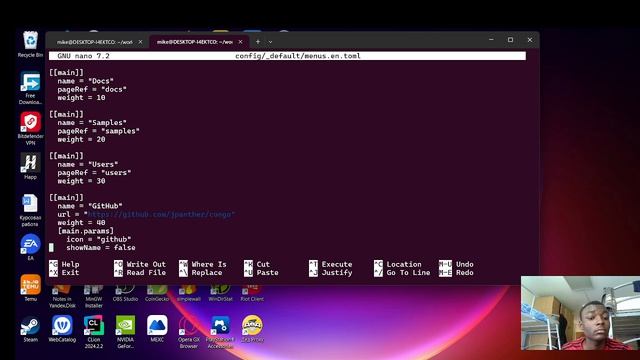Open the Recycle Bin desktop icon

click(x=30, y=44)
